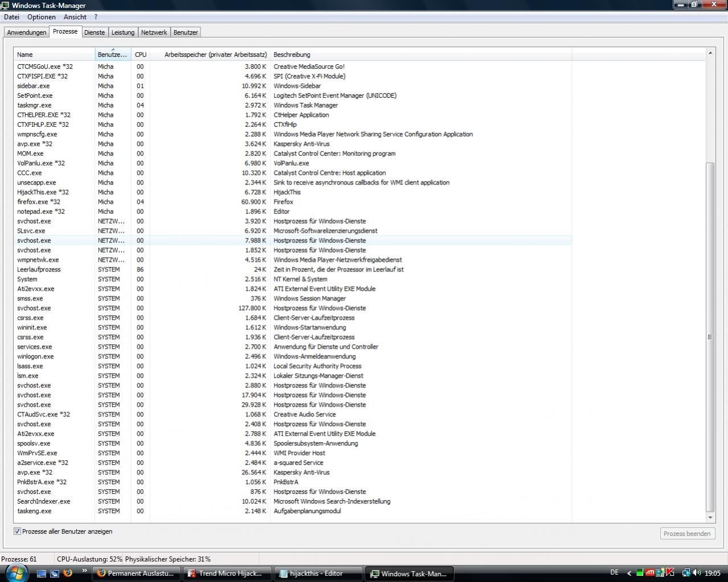Image resolution: width=728 pixels, height=582 pixels.
Task: Sort by the Beschreibung column header
Action: tap(421, 55)
